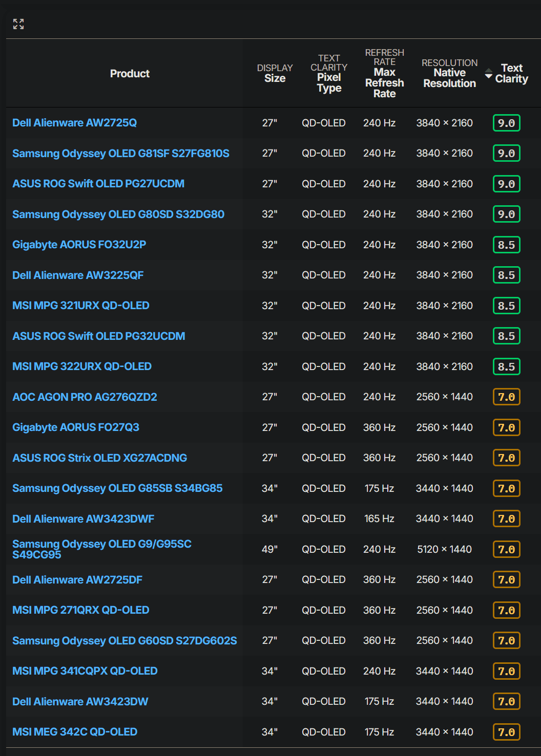Click 7.0 score badge for Dell Alienware AW3423DWF

pos(507,519)
